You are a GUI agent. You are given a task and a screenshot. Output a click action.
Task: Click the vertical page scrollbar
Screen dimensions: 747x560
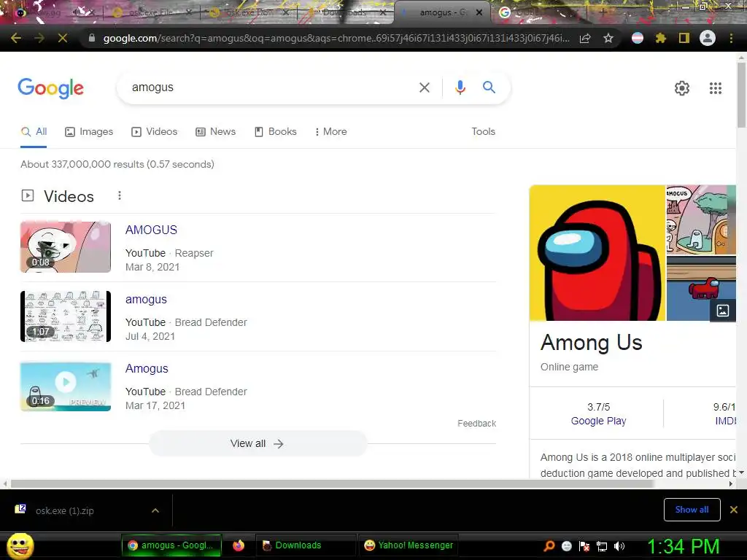click(x=741, y=95)
